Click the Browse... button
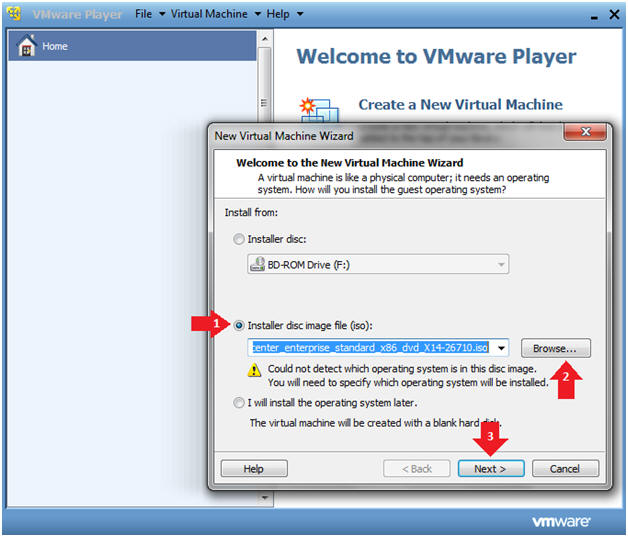This screenshot has height=537, width=628. click(556, 348)
